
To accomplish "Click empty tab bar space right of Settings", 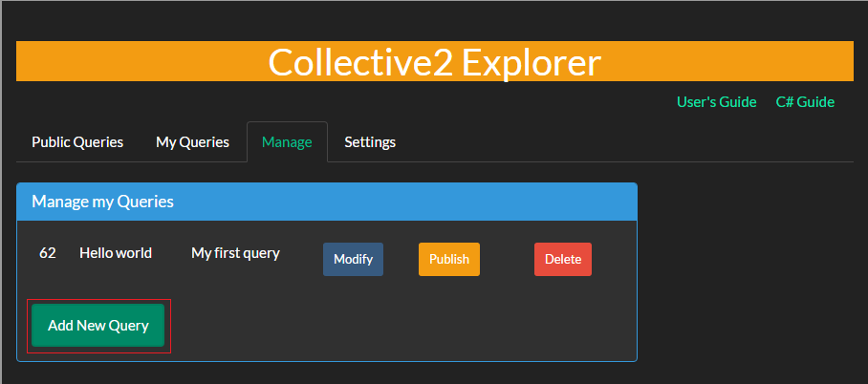I will click(621, 142).
